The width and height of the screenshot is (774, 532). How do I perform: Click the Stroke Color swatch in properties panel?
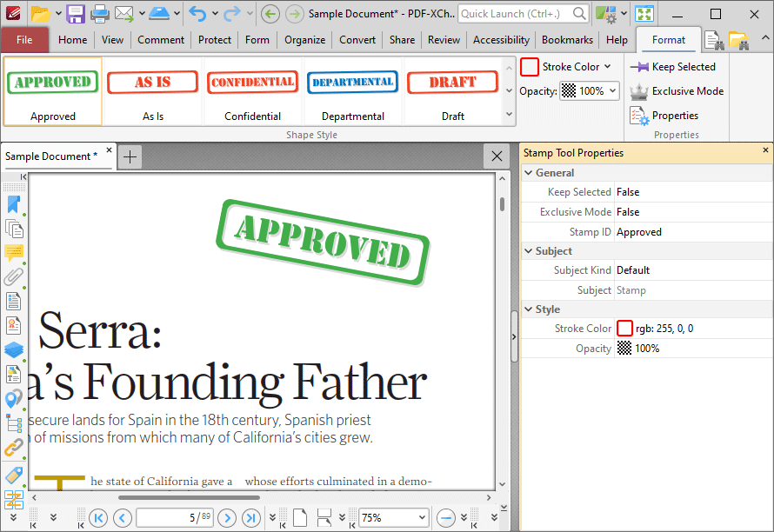coord(624,329)
